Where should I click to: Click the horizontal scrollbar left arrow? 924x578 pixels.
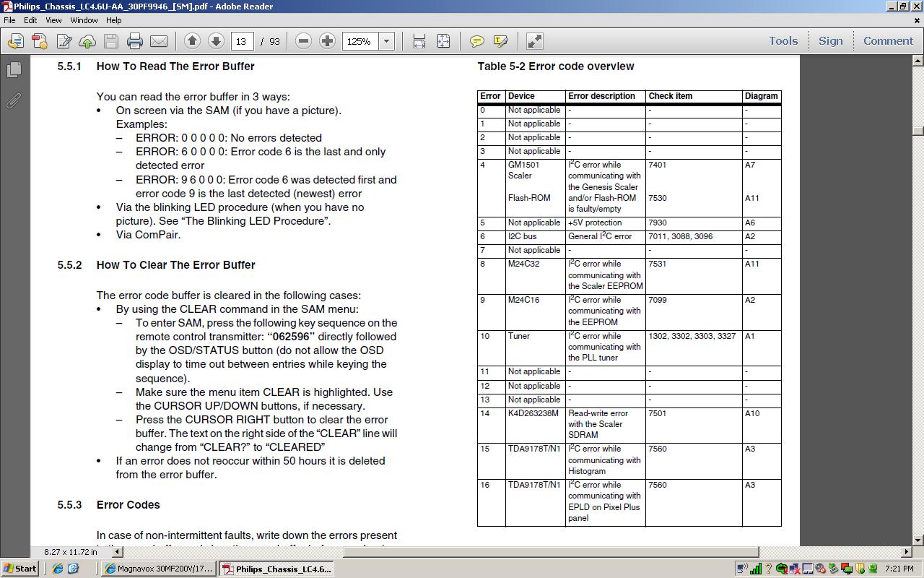tap(118, 552)
